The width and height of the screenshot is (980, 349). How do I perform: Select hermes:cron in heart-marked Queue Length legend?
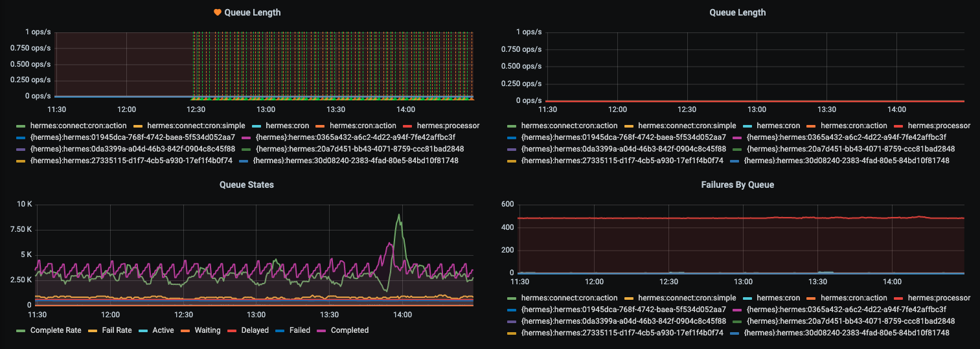point(288,126)
